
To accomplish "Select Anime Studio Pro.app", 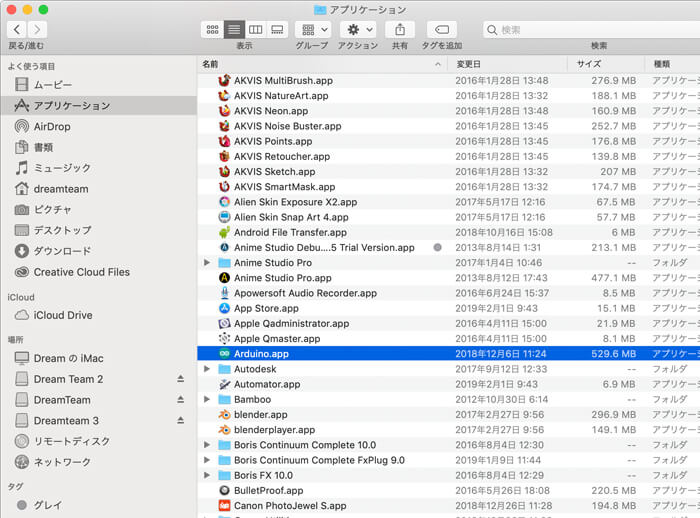I will (449, 278).
